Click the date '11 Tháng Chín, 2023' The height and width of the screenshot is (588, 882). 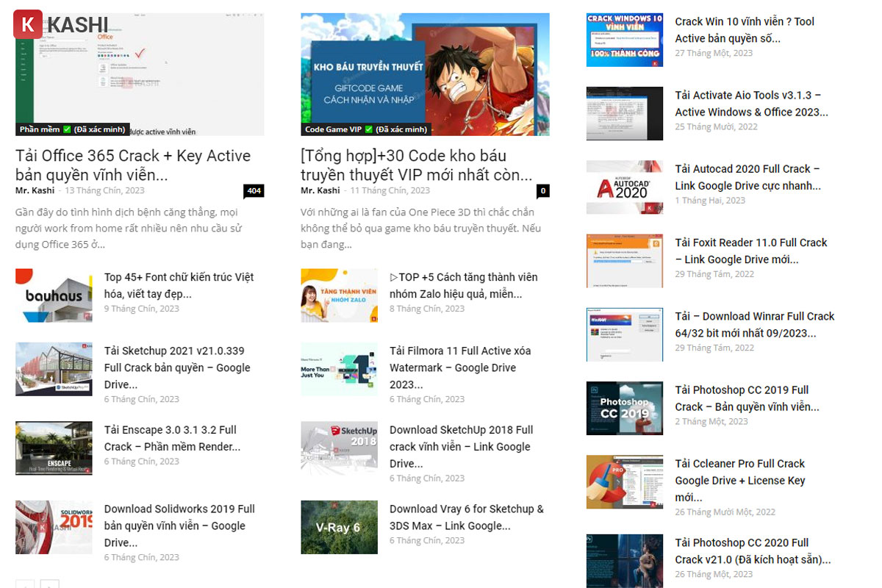click(x=390, y=190)
